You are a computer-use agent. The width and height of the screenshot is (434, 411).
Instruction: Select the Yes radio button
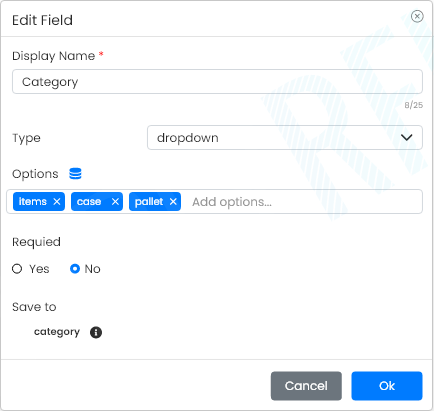(x=17, y=269)
